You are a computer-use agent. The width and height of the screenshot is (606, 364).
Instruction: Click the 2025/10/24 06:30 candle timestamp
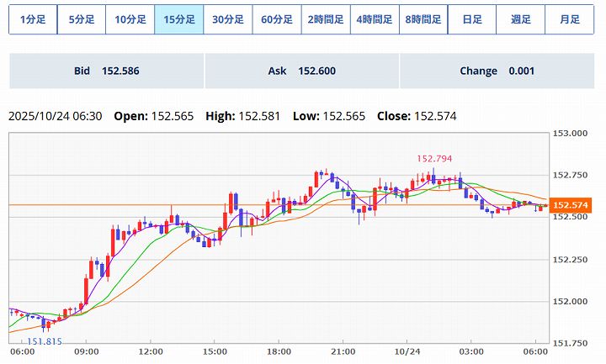pos(55,116)
